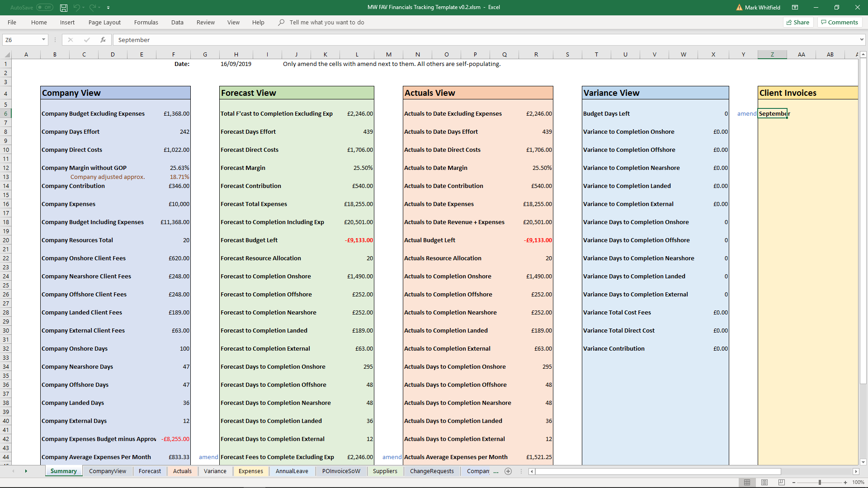The image size is (868, 488).
Task: Click the Undo arrow icon
Action: click(x=77, y=8)
